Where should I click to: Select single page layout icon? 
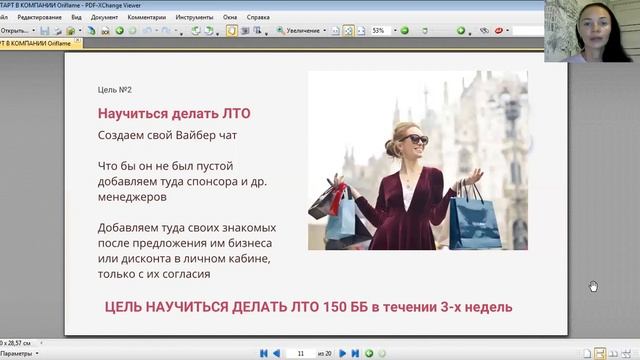click(x=587, y=354)
